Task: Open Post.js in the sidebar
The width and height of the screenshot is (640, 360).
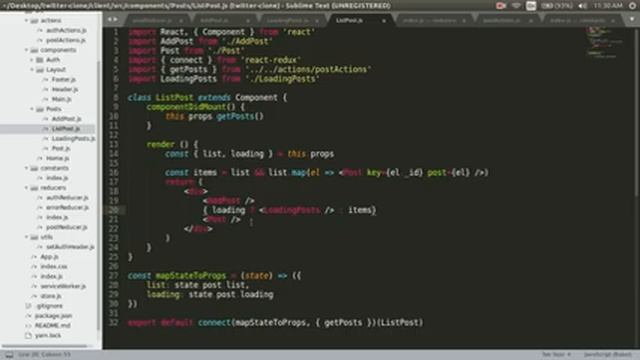Action: (61, 148)
